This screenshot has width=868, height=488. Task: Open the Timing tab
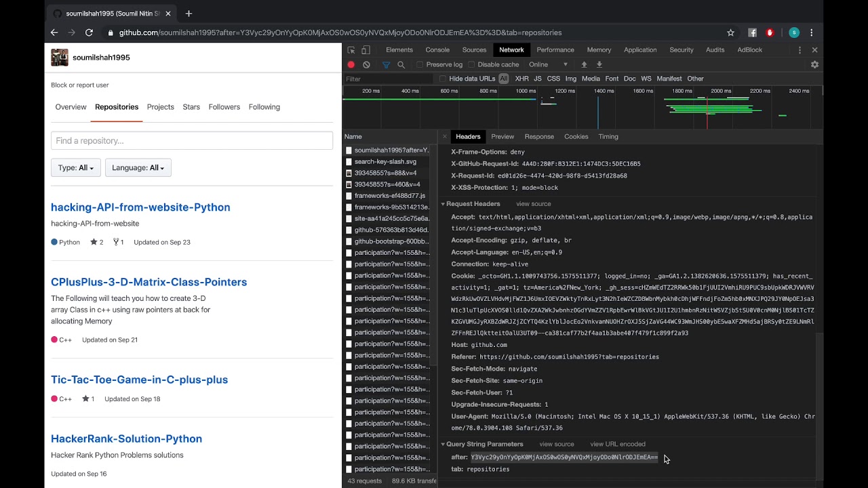coord(608,137)
